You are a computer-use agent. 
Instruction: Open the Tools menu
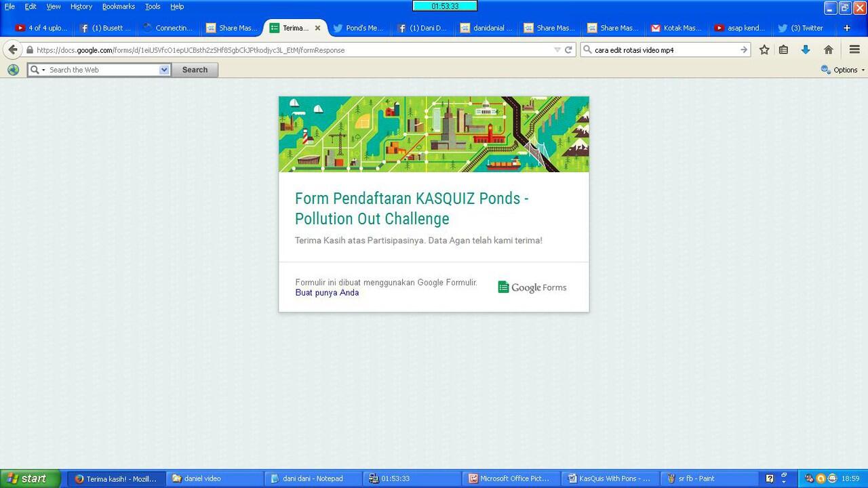153,6
